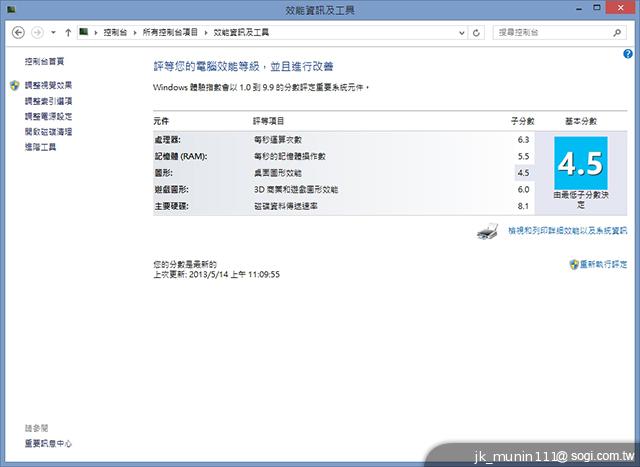Open 調整電源設定 sidebar link
This screenshot has width=640, height=467.
point(48,116)
